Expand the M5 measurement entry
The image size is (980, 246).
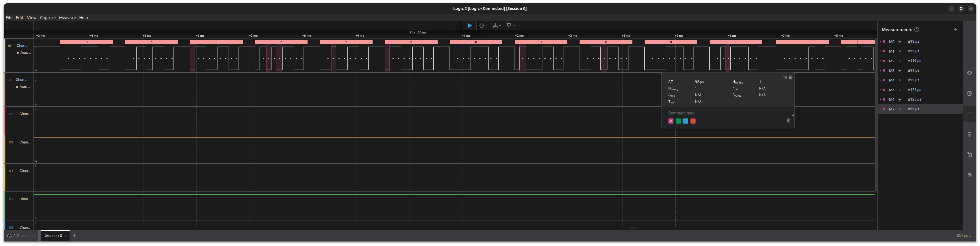click(880, 90)
